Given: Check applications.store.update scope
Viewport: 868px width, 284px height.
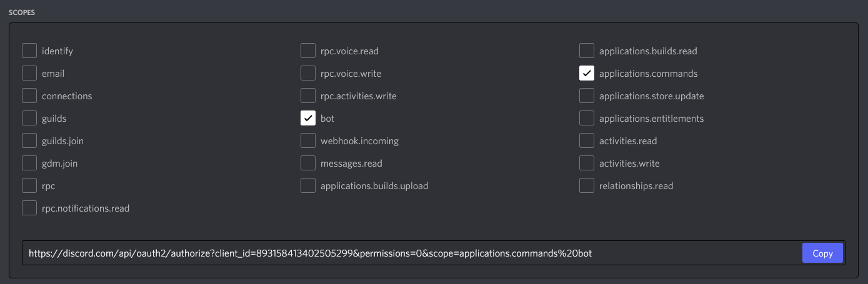Looking at the screenshot, I should [x=587, y=95].
